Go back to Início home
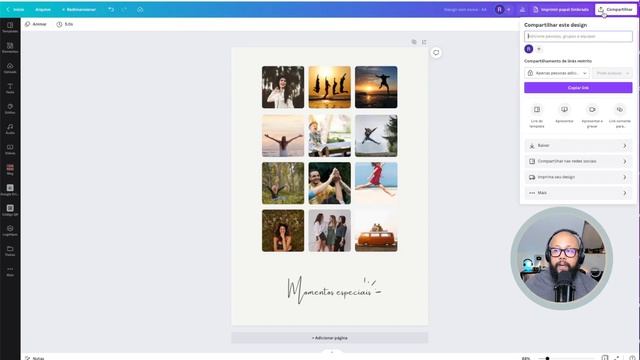Screen dimensions: 640x360 pos(15,9)
